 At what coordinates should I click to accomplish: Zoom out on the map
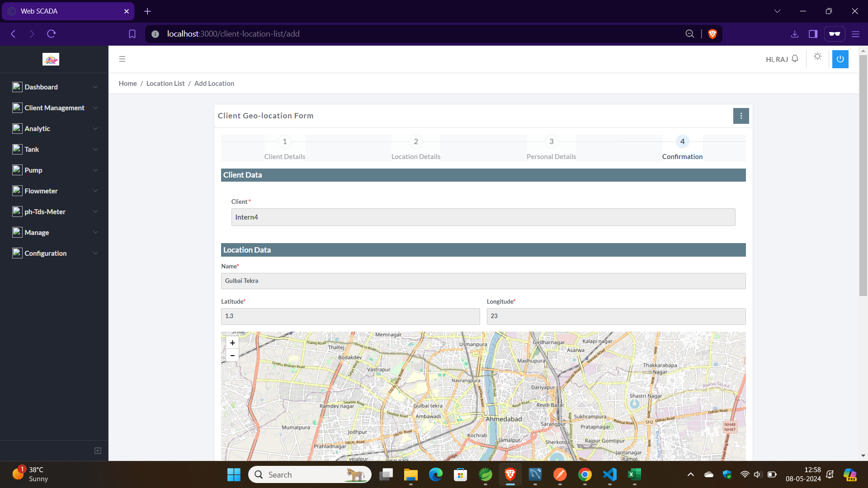click(232, 356)
